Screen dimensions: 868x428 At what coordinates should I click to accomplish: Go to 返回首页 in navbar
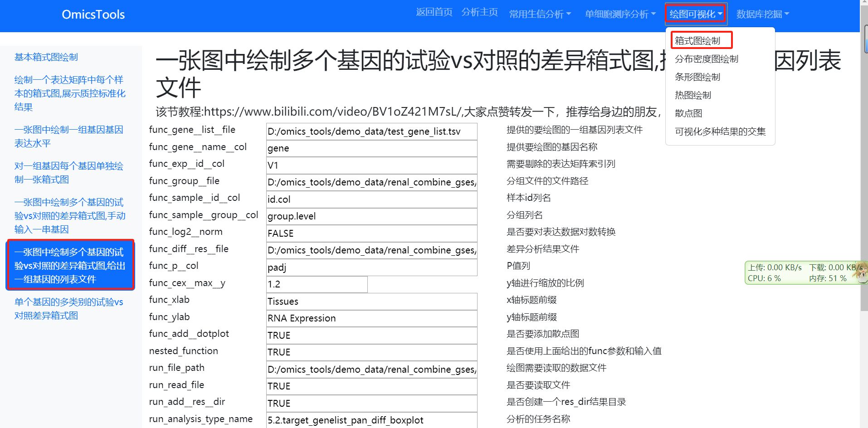tap(434, 12)
